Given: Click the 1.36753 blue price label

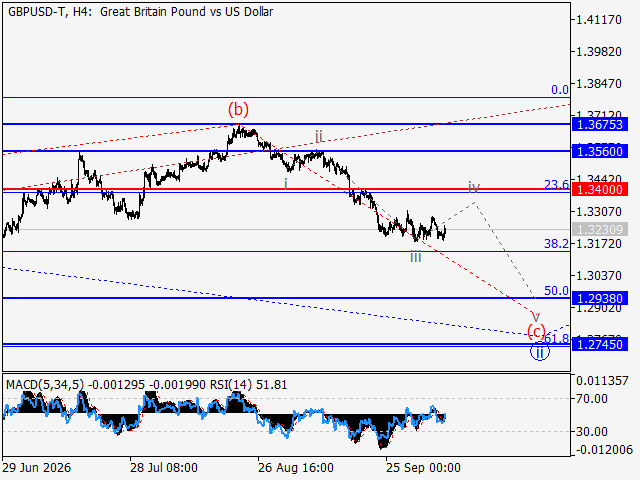Looking at the screenshot, I should [600, 124].
